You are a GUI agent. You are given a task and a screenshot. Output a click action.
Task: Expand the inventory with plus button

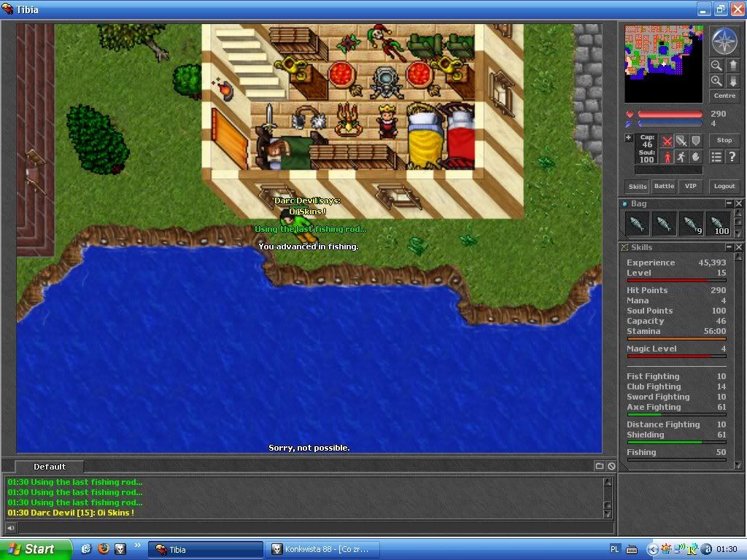click(628, 138)
